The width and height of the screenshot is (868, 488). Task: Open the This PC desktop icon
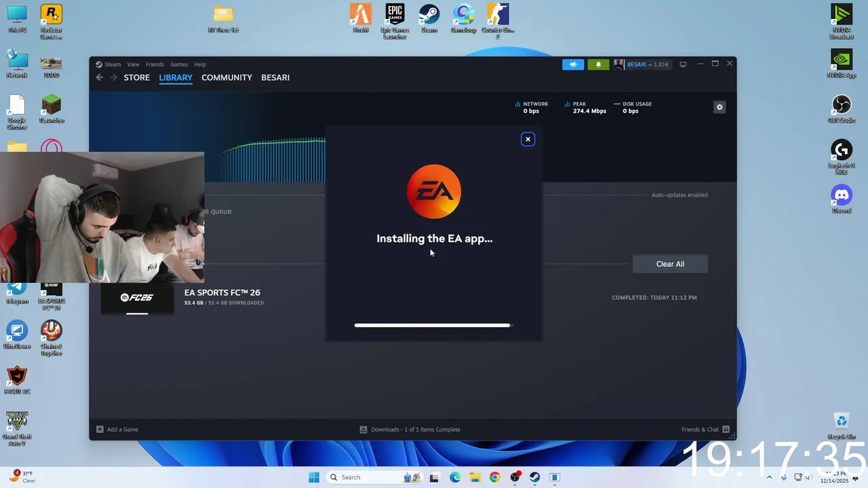click(x=17, y=18)
